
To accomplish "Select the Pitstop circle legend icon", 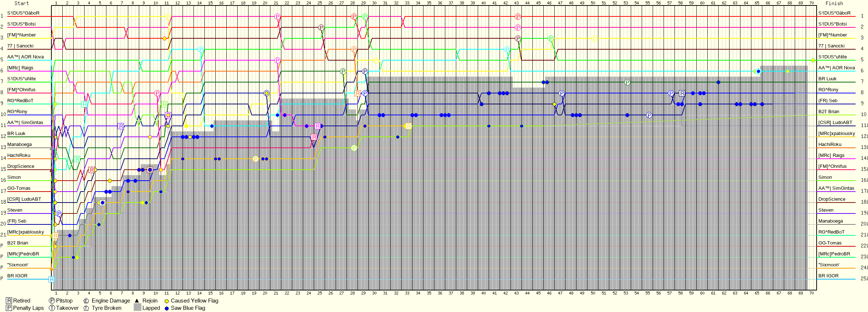I will click(x=52, y=301).
